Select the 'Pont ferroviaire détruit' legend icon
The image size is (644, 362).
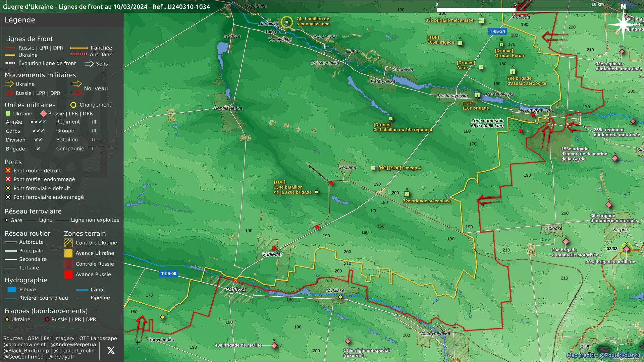(8, 188)
